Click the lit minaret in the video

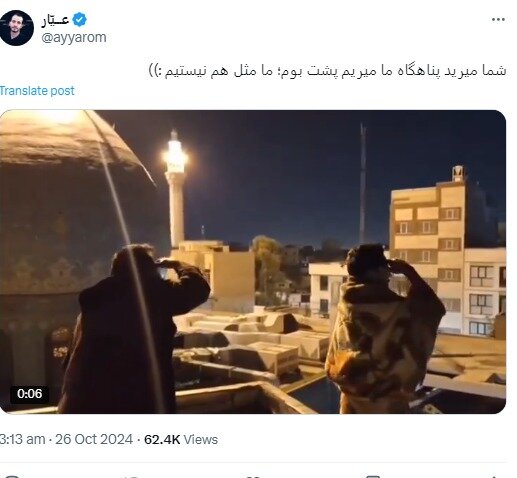click(175, 188)
